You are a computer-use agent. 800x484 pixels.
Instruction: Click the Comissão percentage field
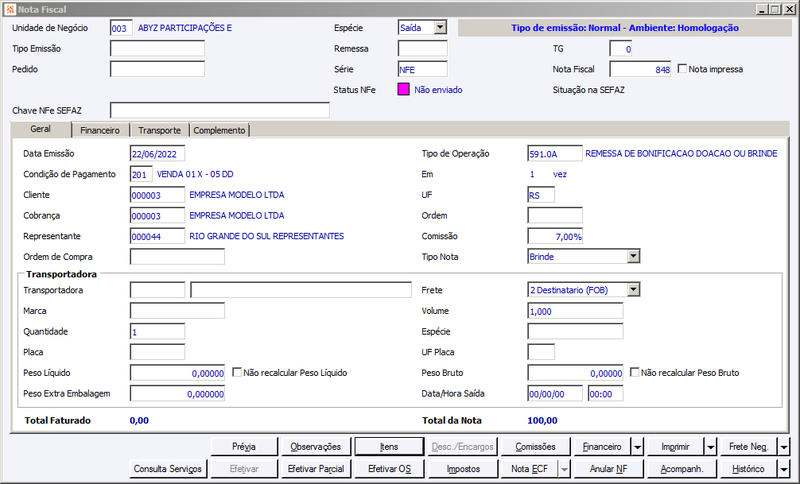click(555, 236)
